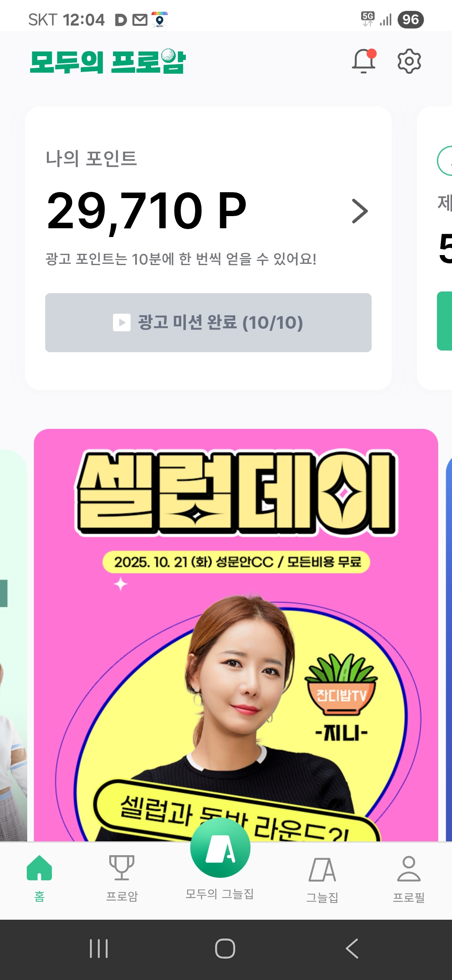The height and width of the screenshot is (980, 452).
Task: Tap the green button on the right card
Action: (x=444, y=321)
